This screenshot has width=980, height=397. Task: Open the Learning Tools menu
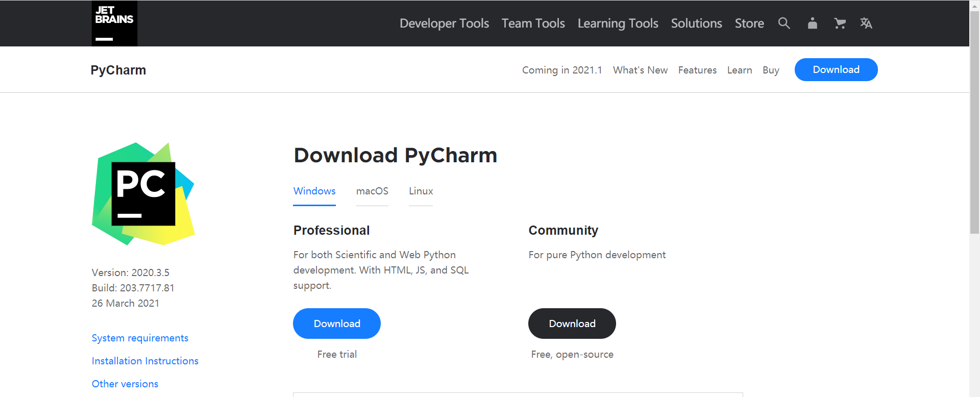point(618,23)
